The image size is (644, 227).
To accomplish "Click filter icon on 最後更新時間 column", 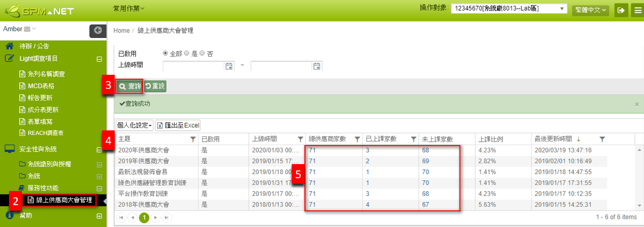I will pyautogui.click(x=602, y=139).
